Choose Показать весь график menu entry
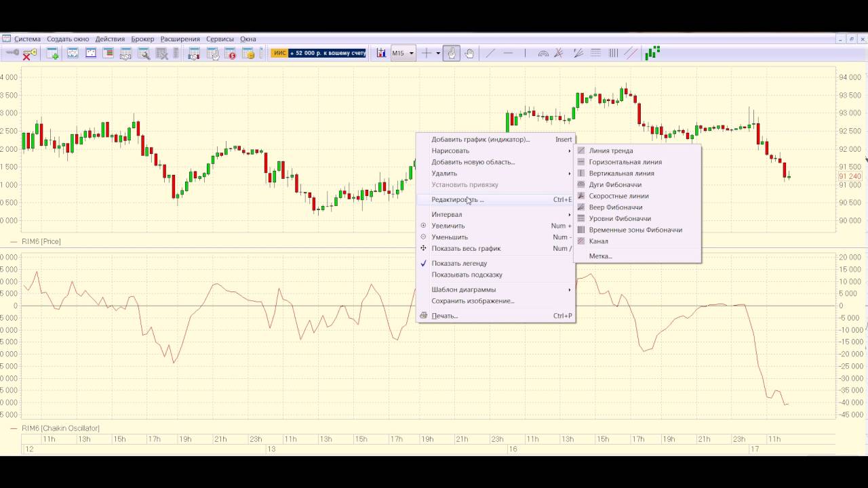868x488 pixels. [496, 248]
